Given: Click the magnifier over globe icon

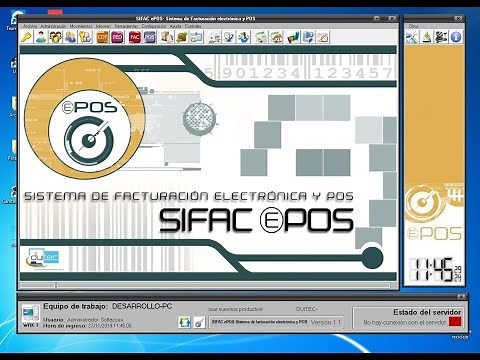Looking at the screenshot, I should [229, 37].
